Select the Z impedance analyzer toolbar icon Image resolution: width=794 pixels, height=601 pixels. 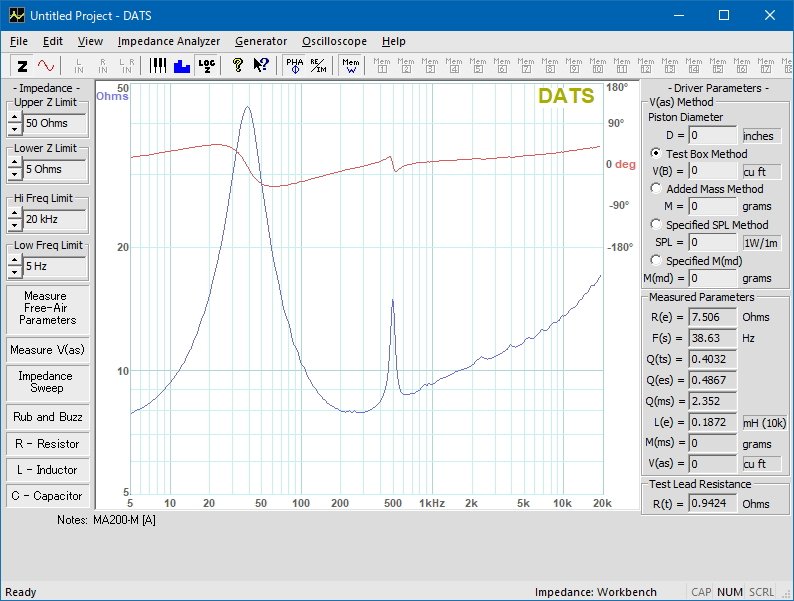pos(22,66)
